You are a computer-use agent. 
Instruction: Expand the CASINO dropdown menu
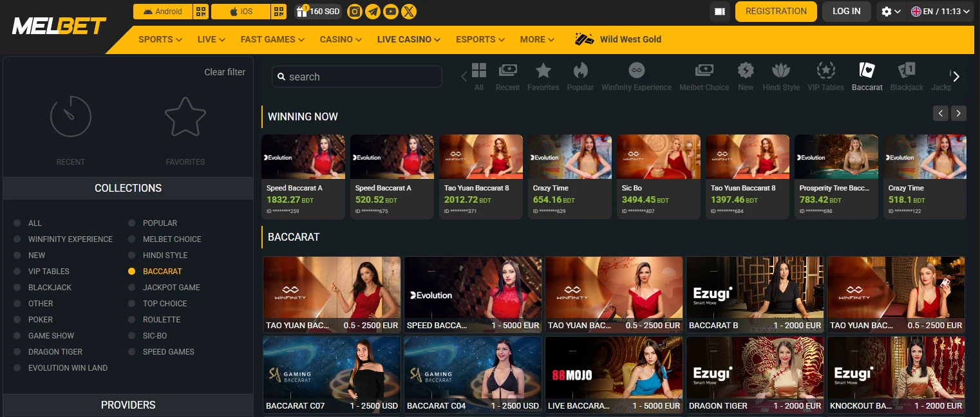tap(341, 39)
